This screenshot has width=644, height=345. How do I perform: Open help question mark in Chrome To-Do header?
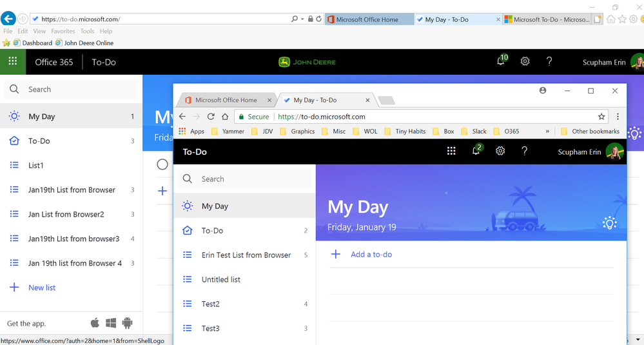(524, 151)
